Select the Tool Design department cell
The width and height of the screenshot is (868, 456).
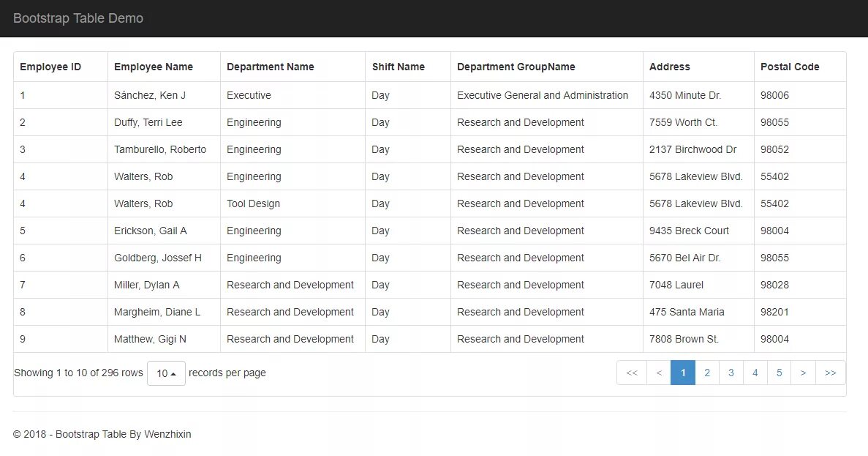253,203
